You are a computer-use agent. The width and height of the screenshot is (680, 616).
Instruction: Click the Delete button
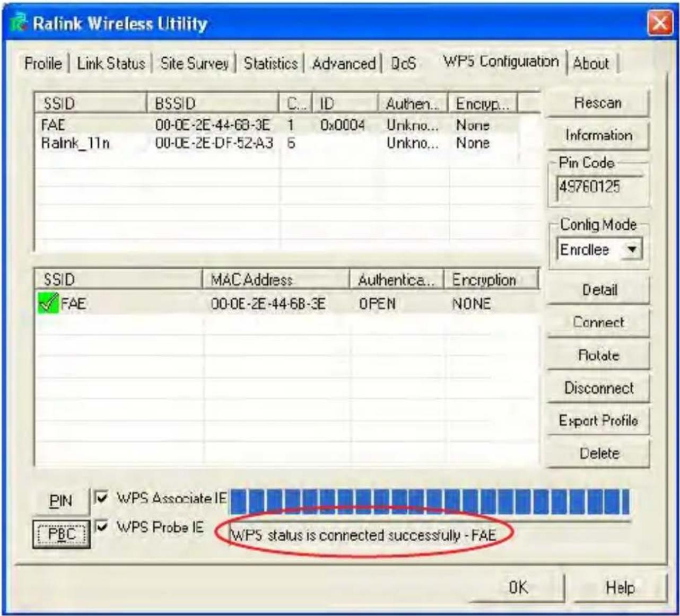[x=599, y=453]
